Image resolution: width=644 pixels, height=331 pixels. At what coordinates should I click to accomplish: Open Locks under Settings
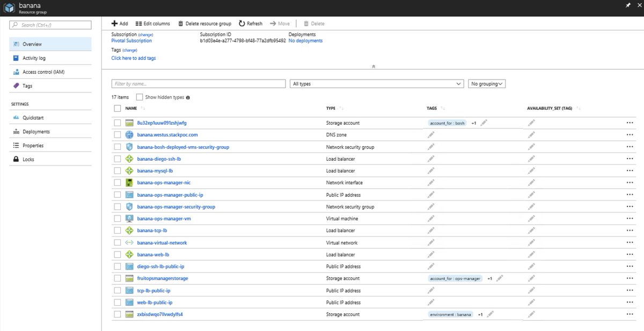(x=50, y=160)
